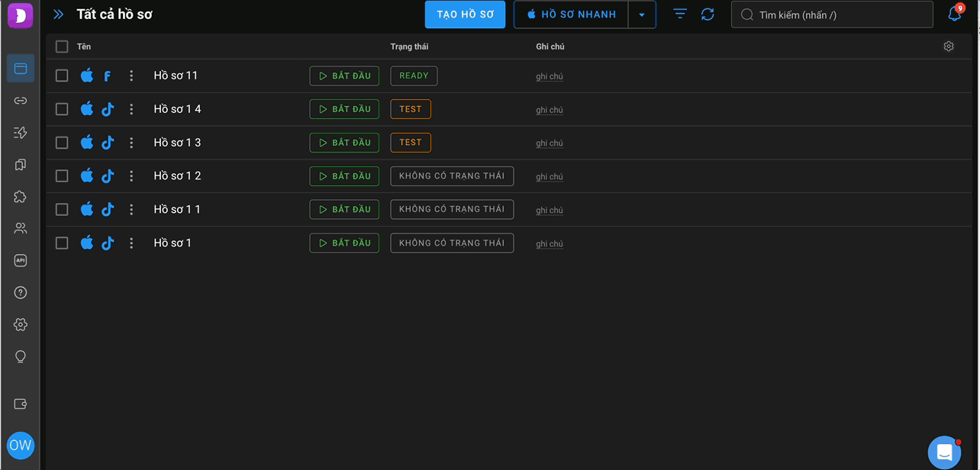Open the three-dot menu for Hồ sơ 1
The image size is (980, 470).
coord(131,243)
